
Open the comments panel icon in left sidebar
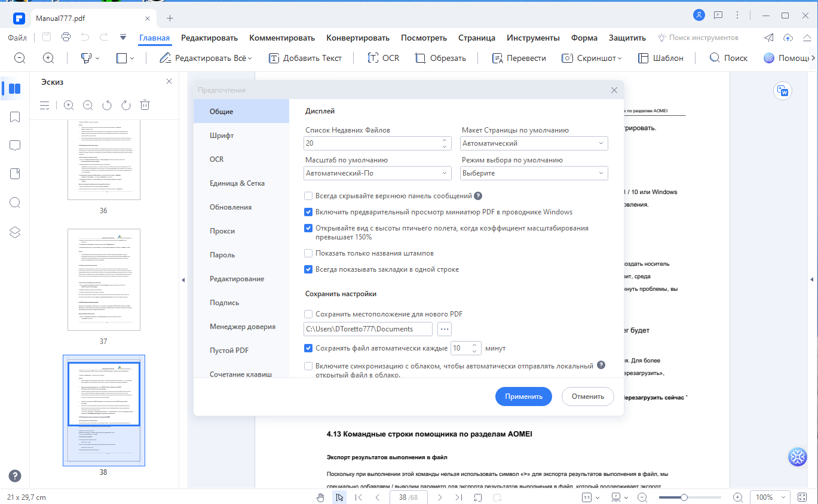(x=16, y=146)
